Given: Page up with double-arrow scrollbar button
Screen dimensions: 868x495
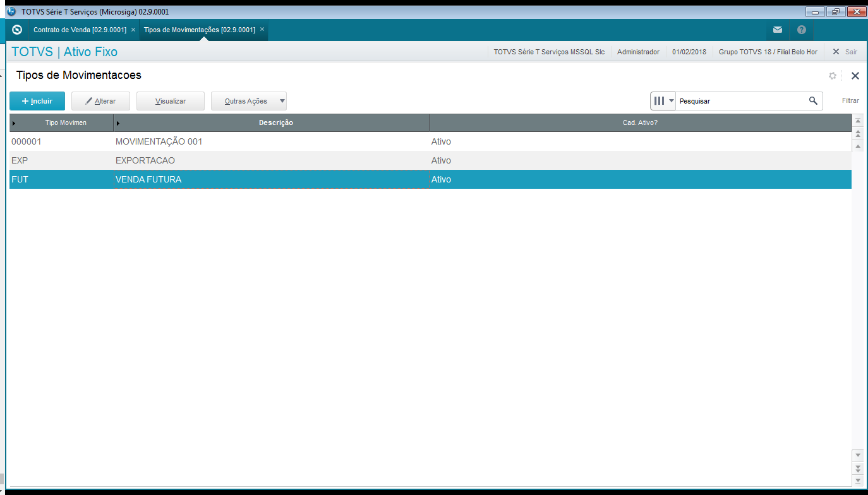Looking at the screenshot, I should [x=858, y=134].
